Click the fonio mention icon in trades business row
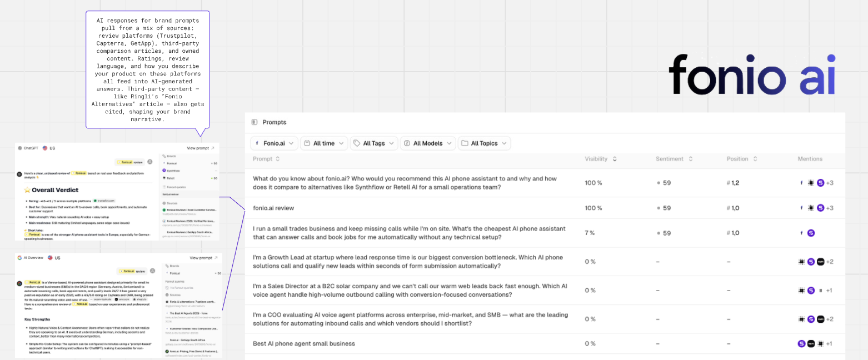This screenshot has height=360, width=868. (x=801, y=233)
